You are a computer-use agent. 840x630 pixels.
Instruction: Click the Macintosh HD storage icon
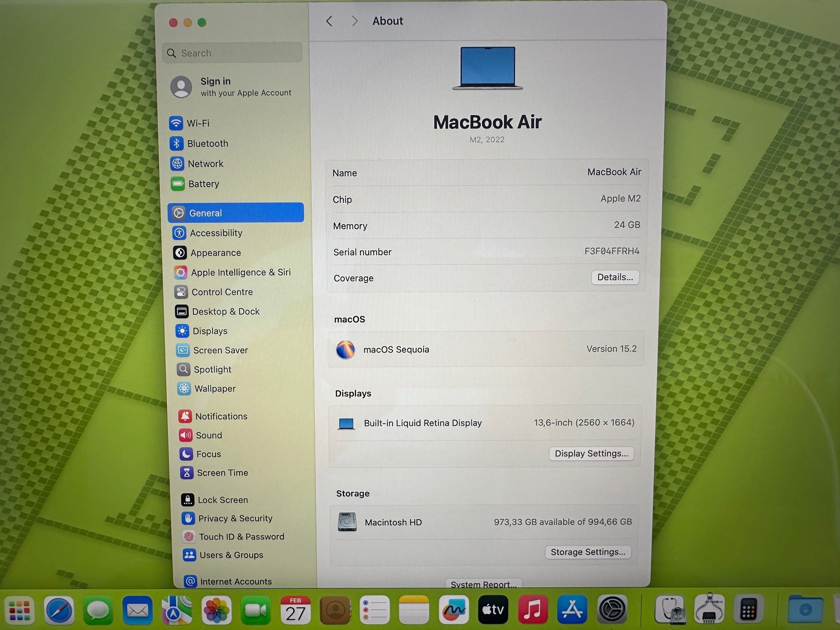(x=347, y=522)
